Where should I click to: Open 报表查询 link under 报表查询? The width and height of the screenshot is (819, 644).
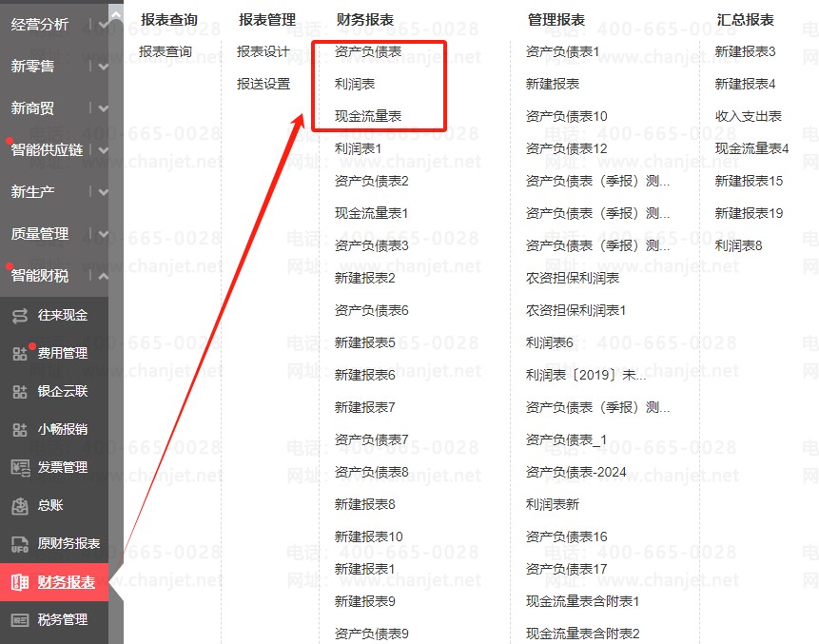166,51
